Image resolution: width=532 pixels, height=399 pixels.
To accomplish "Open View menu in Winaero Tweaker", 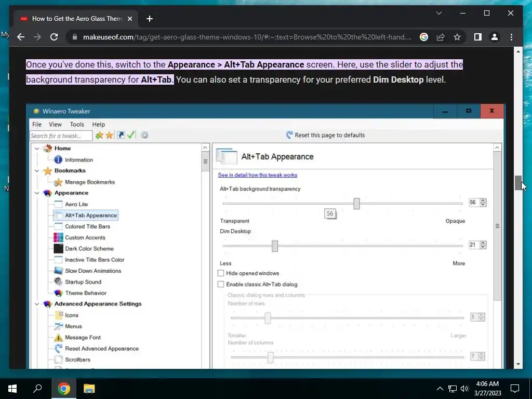I will point(55,124).
